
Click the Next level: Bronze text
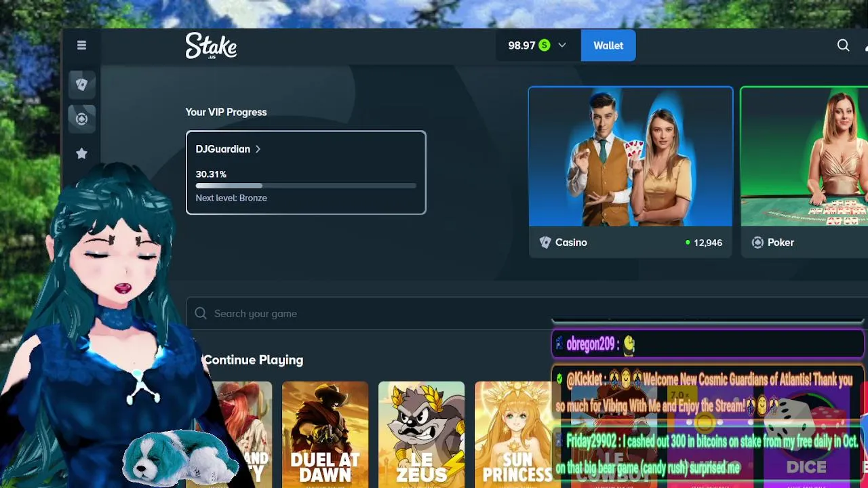(231, 198)
